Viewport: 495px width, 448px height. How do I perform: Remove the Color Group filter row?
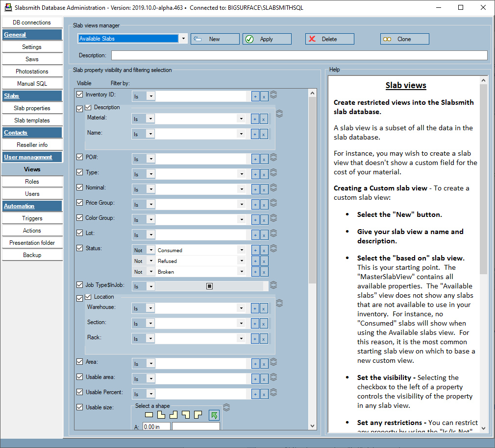point(264,220)
